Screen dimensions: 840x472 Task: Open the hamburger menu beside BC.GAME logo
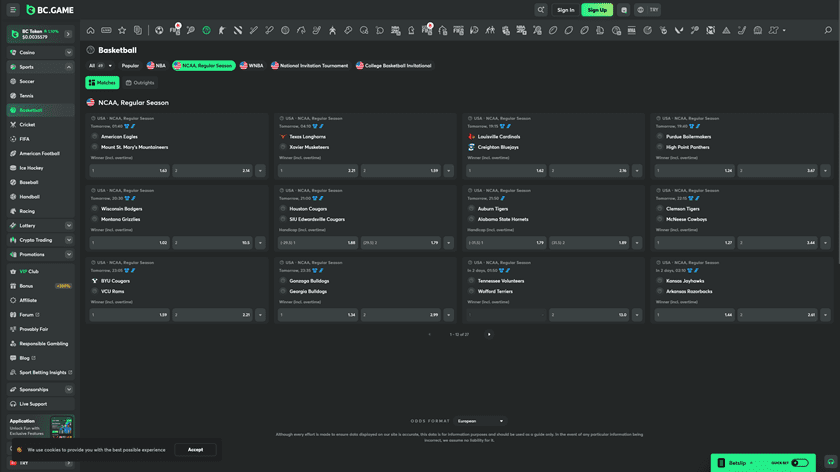[13, 10]
